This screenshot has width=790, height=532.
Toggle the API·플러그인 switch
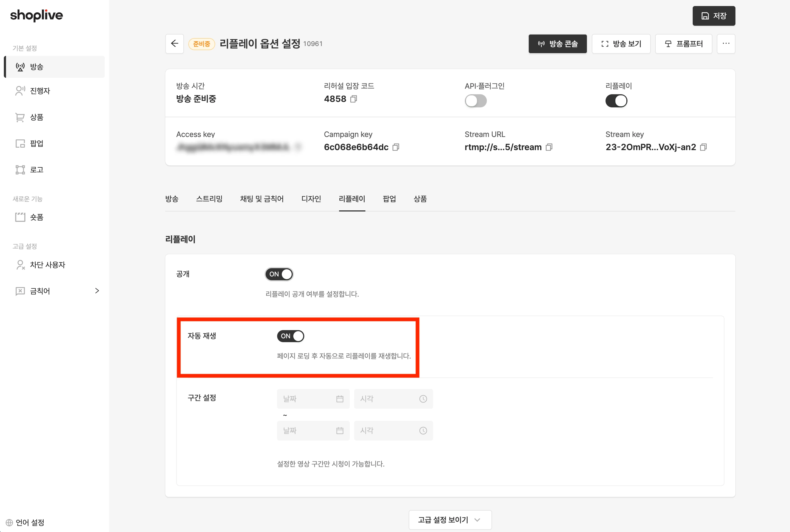[475, 101]
